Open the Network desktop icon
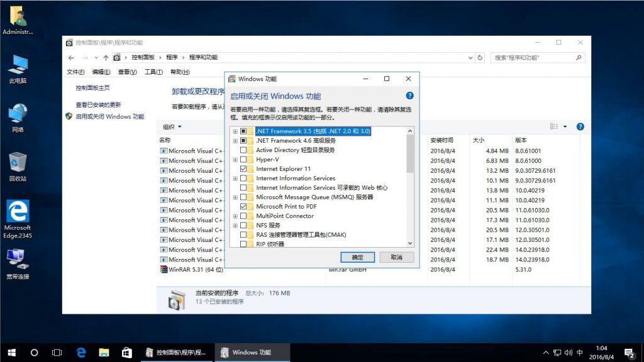644x362 pixels. click(18, 118)
